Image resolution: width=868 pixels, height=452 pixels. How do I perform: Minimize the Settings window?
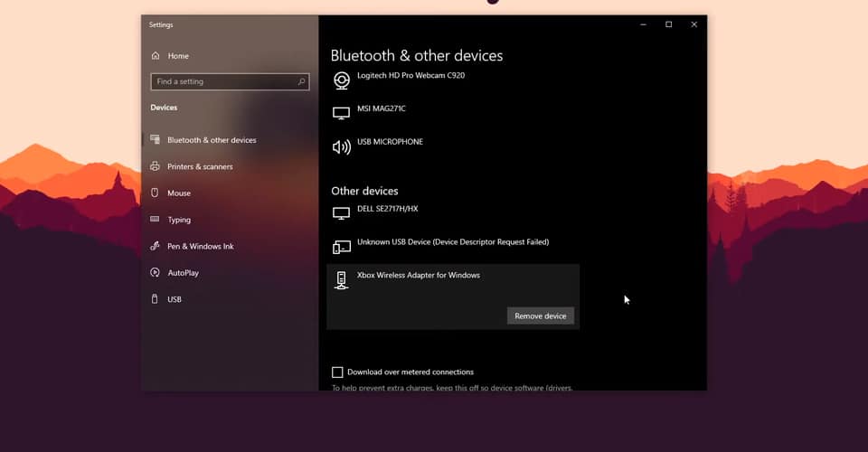coord(643,24)
